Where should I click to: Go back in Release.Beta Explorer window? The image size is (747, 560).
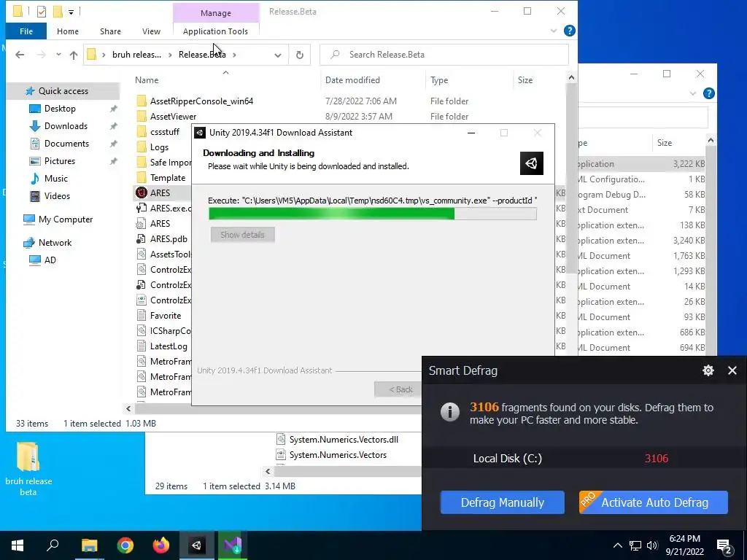[x=20, y=55]
